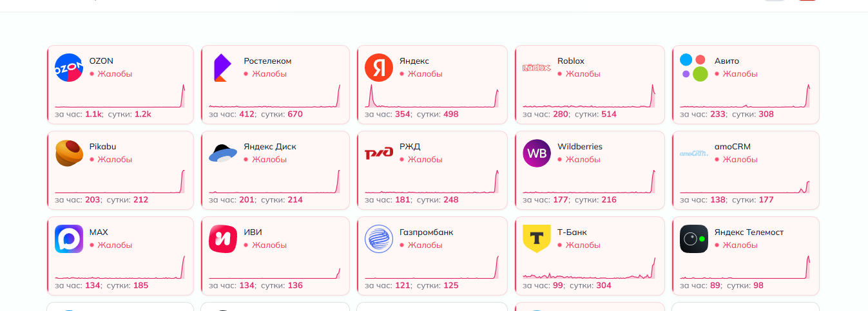Open the Авито colored dots logo

[x=694, y=68]
